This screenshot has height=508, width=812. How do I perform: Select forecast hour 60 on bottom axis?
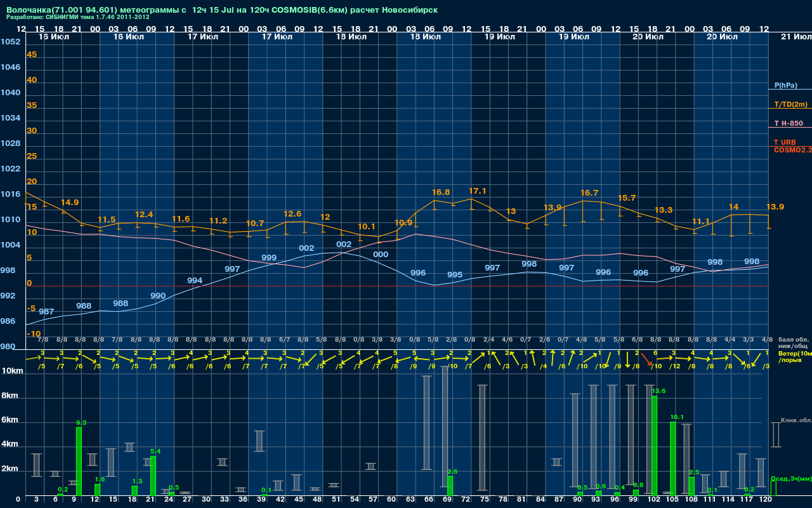[x=392, y=500]
